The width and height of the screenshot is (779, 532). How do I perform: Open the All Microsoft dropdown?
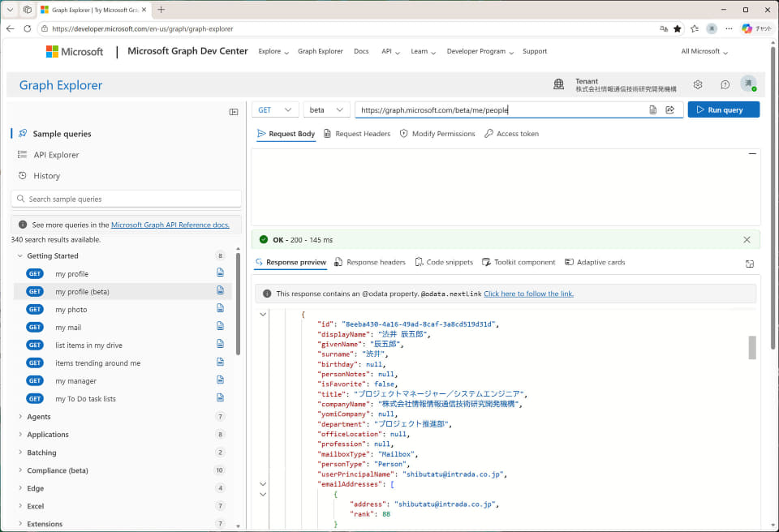pyautogui.click(x=704, y=51)
